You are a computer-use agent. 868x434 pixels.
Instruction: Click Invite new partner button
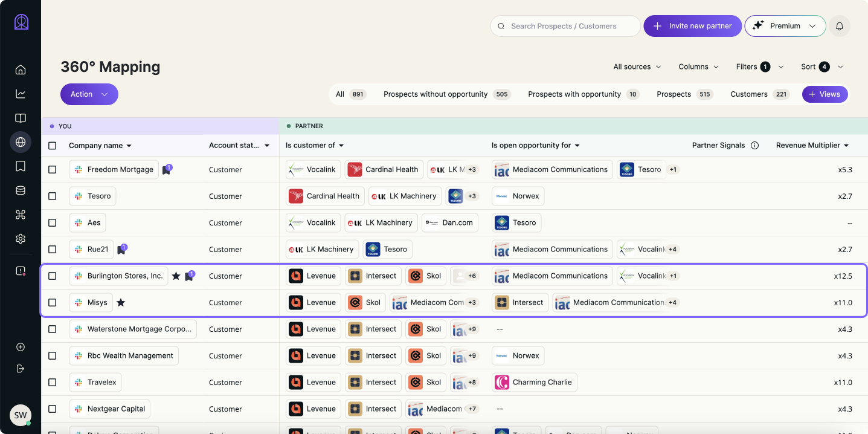pos(692,26)
